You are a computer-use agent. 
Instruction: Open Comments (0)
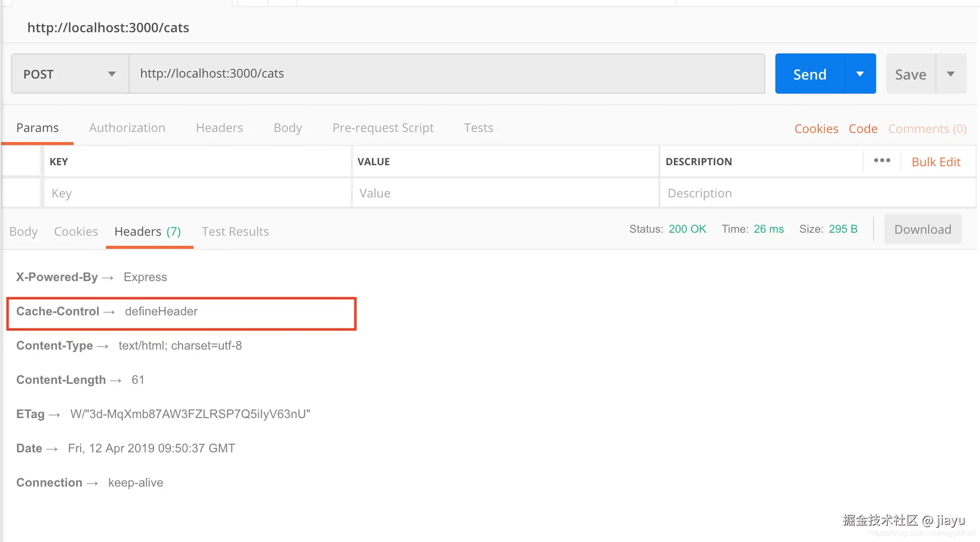tap(927, 129)
